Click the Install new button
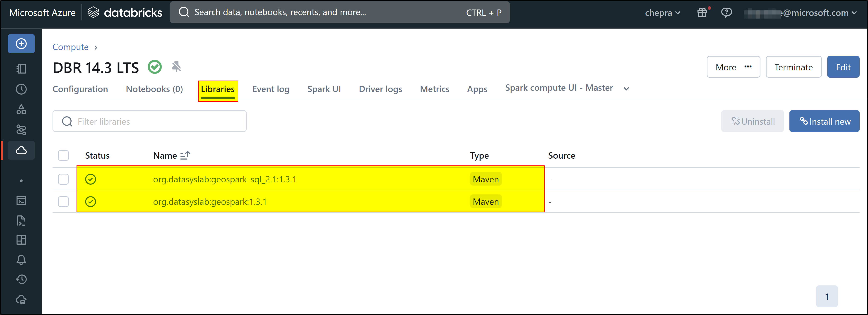The height and width of the screenshot is (315, 868). click(825, 121)
